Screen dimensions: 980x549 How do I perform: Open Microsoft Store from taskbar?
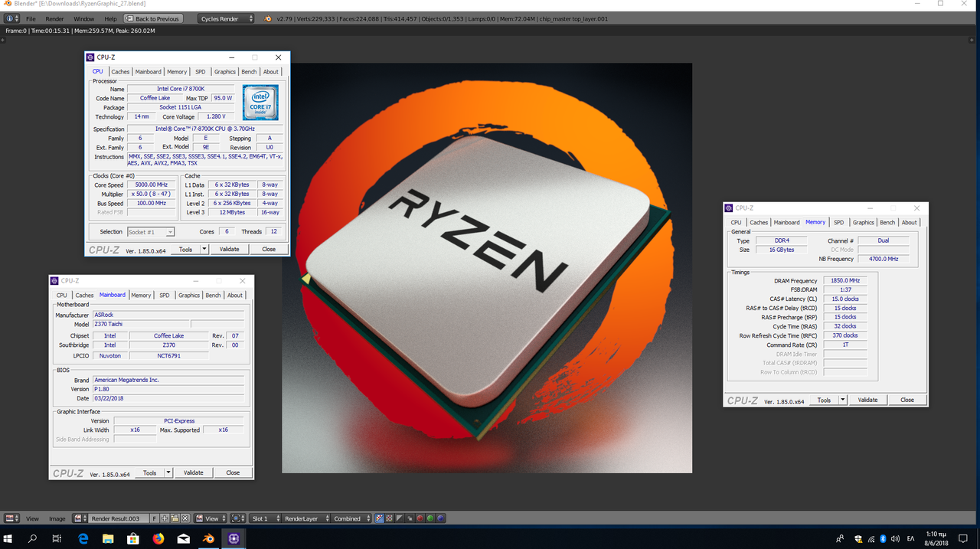(133, 539)
